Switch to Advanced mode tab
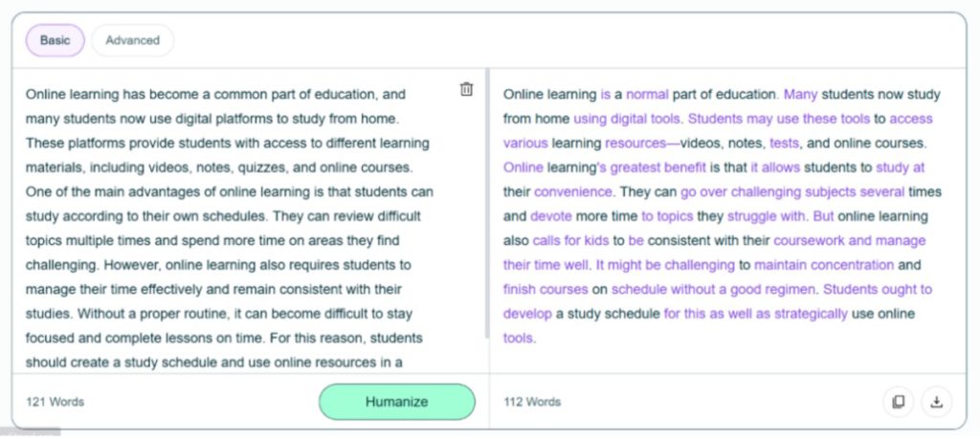This screenshot has height=439, width=980. 132,40
